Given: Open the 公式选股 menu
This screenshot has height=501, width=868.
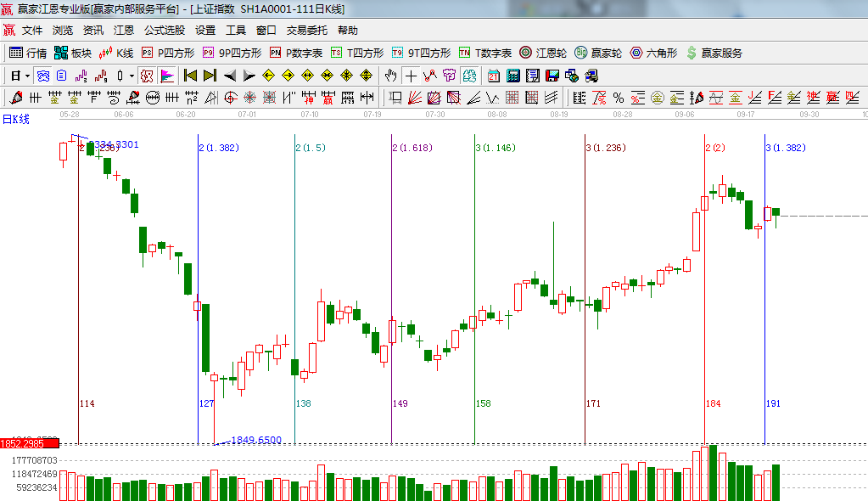Looking at the screenshot, I should click(164, 30).
